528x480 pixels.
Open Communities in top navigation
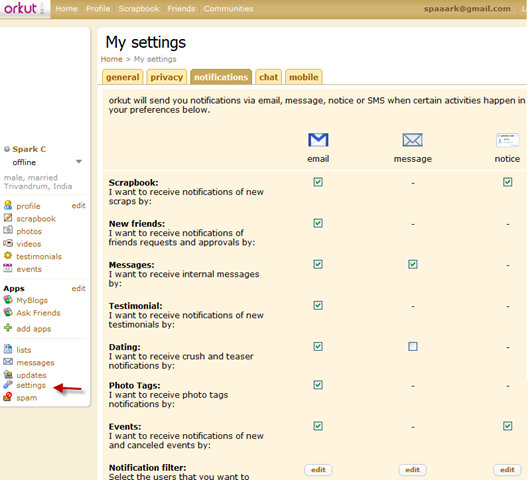(x=228, y=9)
